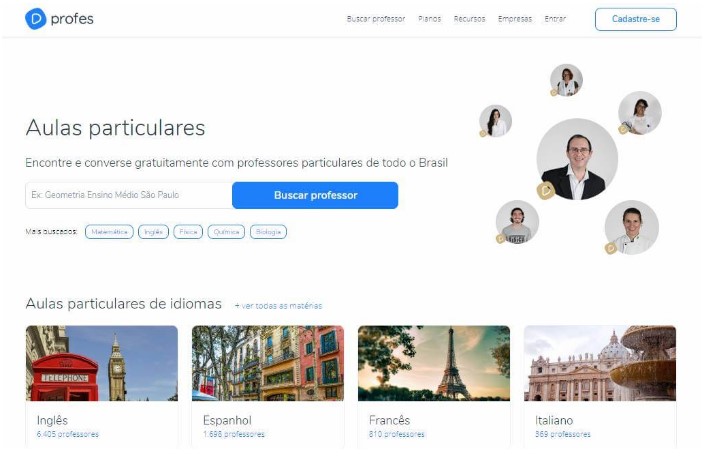Image resolution: width=707 pixels, height=471 pixels.
Task: Open the large center professor profile photo
Action: pyautogui.click(x=577, y=159)
